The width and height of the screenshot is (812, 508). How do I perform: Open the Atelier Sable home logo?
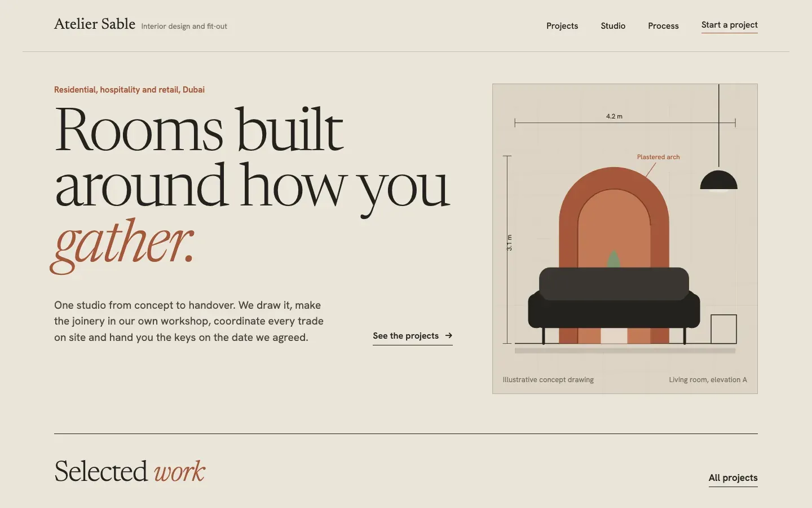tap(95, 24)
